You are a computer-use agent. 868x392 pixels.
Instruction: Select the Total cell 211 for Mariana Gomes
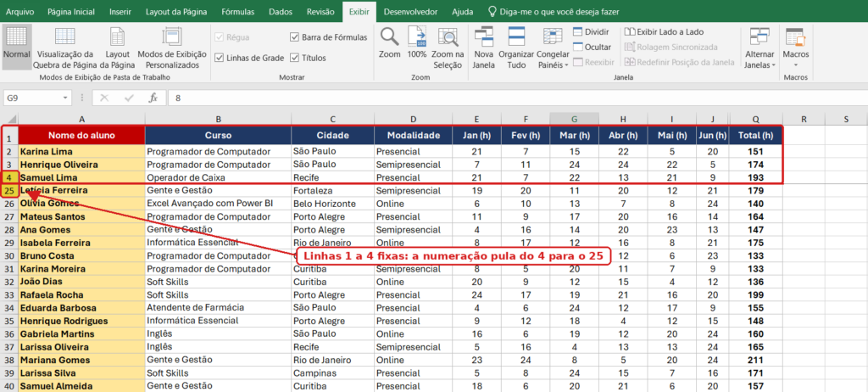[x=755, y=360]
